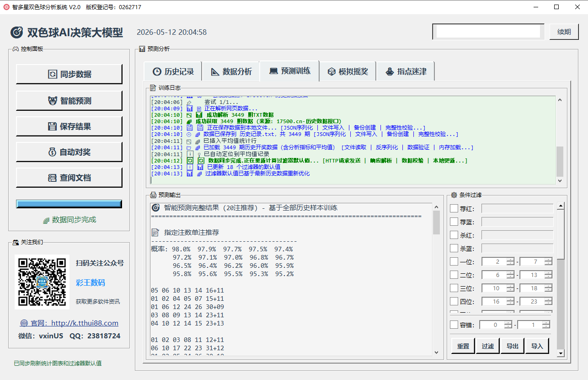Image resolution: width=588 pixels, height=380 pixels.
Task: Decrease the 容错 minimum value 0 spinner
Action: click(508, 327)
